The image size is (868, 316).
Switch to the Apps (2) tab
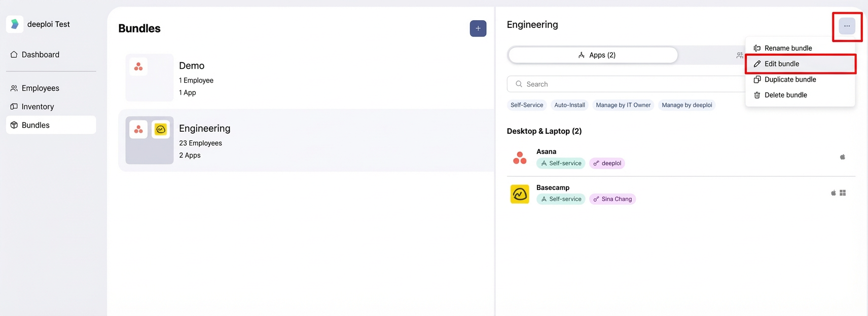tap(593, 55)
